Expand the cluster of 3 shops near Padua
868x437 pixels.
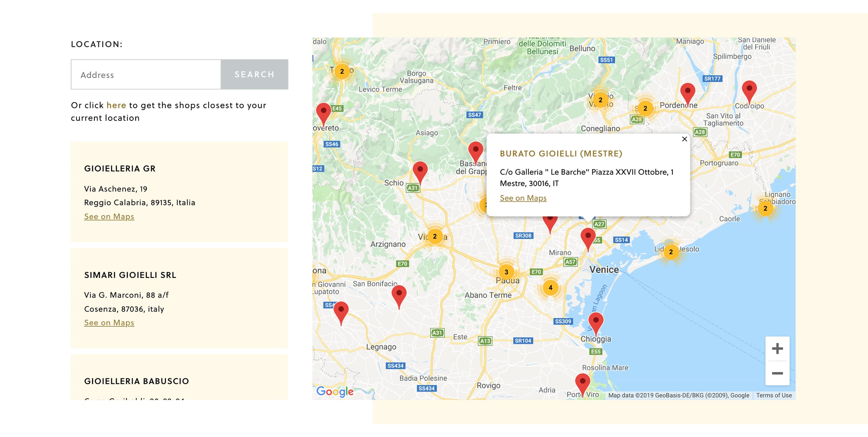506,271
